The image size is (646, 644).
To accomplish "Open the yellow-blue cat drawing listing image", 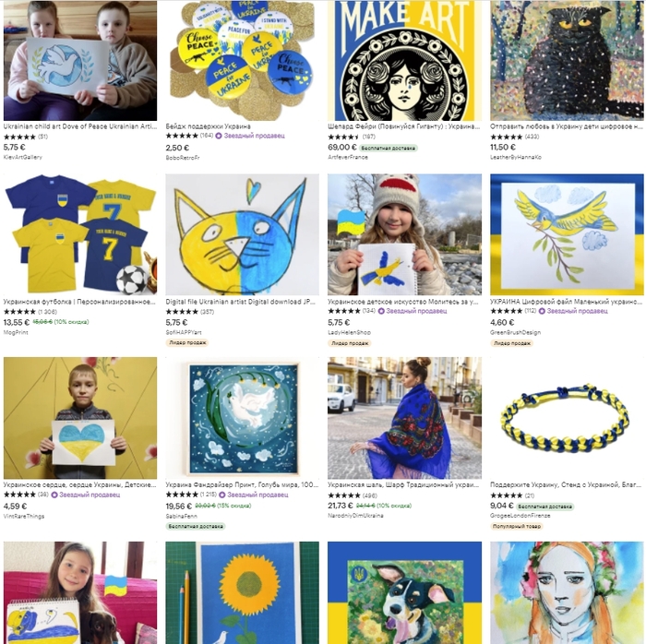I will point(242,234).
